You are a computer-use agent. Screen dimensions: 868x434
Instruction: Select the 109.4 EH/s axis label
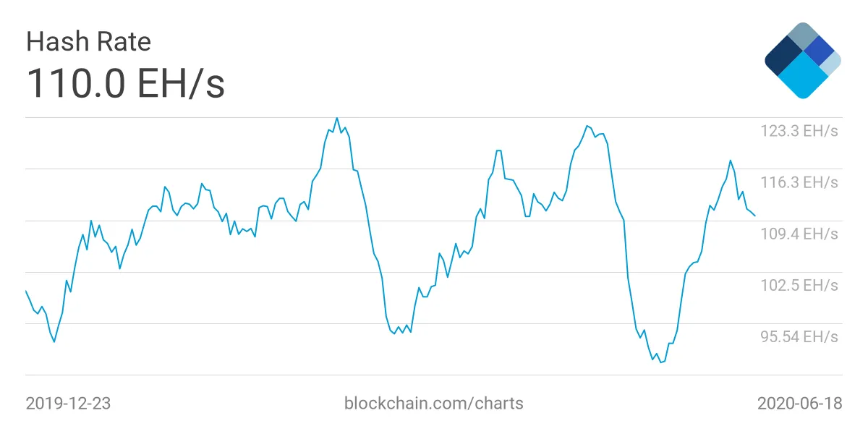point(799,234)
